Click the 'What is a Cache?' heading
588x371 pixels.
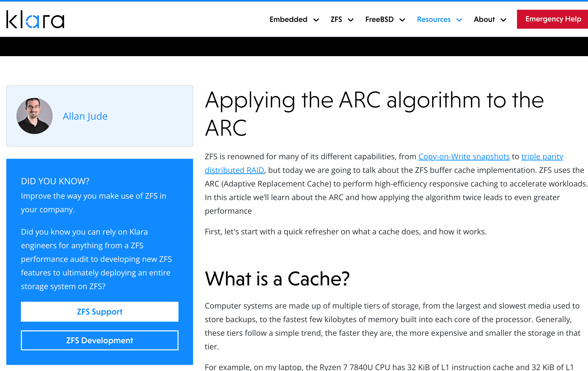point(277,279)
